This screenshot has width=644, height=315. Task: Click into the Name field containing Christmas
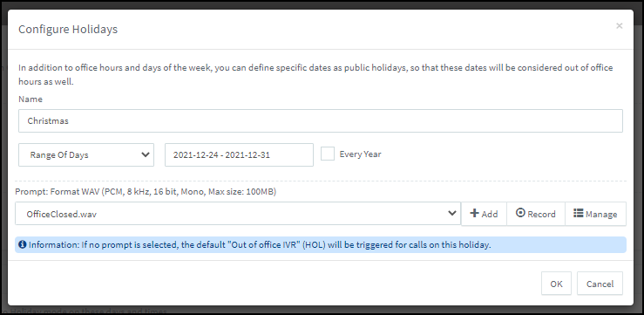coord(321,121)
